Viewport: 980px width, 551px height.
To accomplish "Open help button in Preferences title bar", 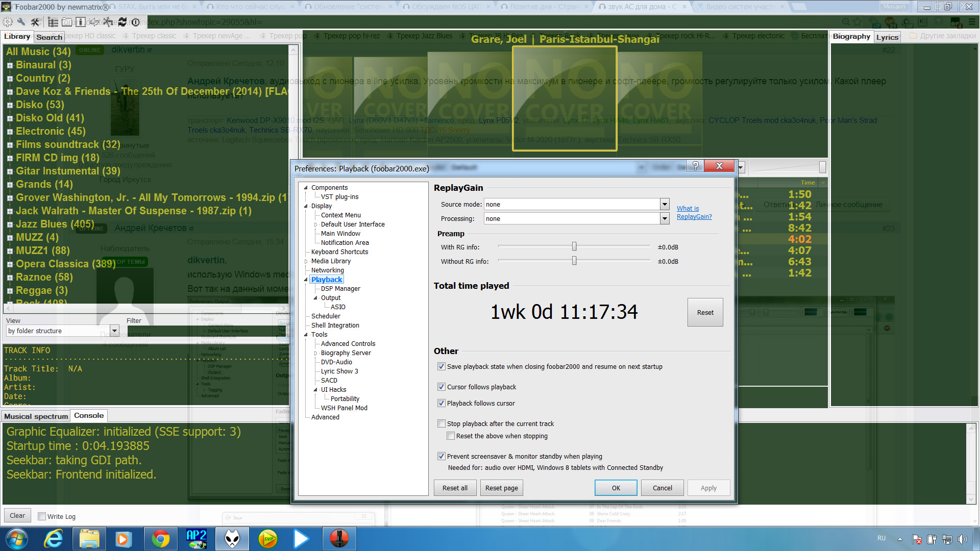I will pos(695,166).
